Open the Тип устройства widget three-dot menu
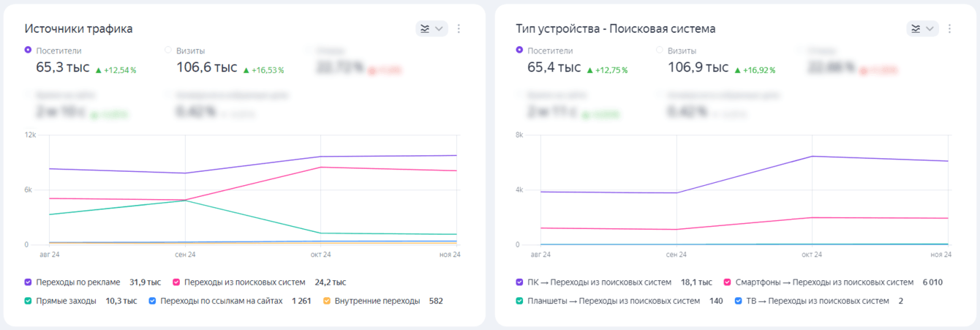This screenshot has width=980, height=330. pos(950,29)
